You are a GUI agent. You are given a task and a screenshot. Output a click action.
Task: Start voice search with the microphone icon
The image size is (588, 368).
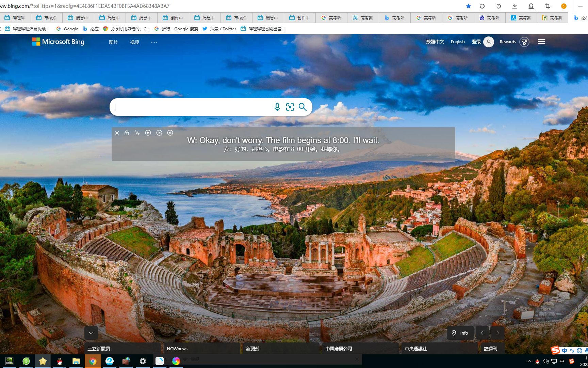(277, 107)
